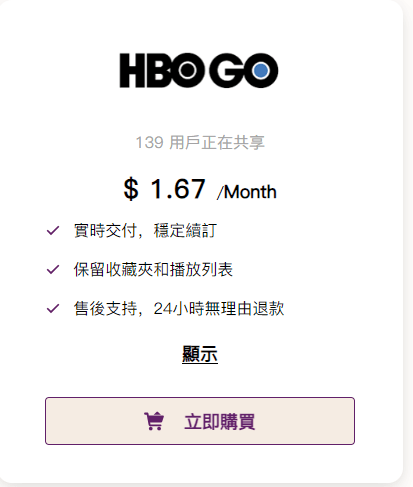Click the 立即購買 text label
Viewport: 413px width, 487px height.
220,422
